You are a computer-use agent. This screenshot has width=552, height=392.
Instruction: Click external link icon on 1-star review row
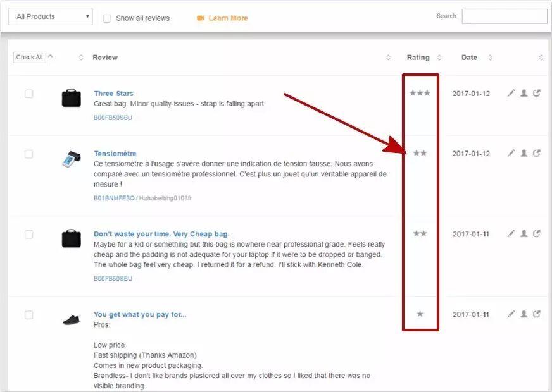click(x=537, y=314)
